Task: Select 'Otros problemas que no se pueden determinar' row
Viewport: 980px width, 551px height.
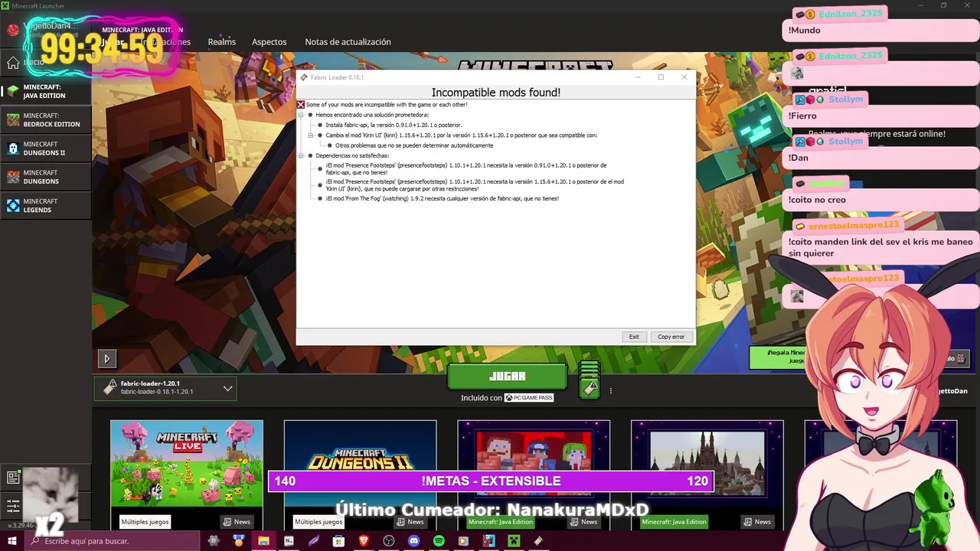Action: (414, 145)
